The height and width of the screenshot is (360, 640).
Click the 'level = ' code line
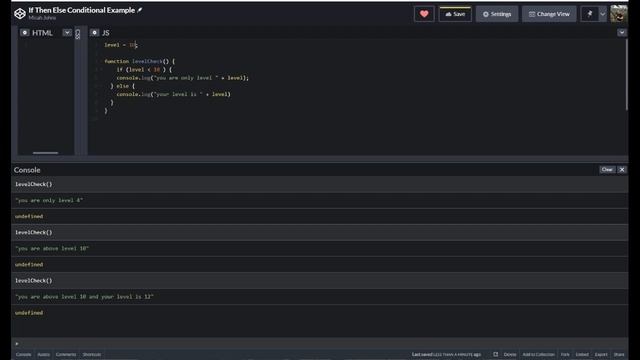[x=121, y=45]
